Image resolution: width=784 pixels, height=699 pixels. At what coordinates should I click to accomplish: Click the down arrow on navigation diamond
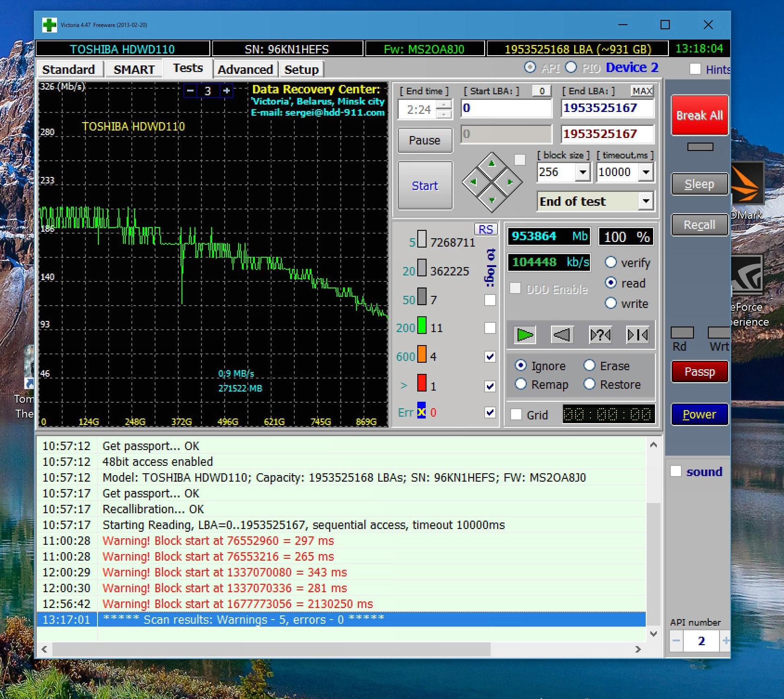pos(492,201)
